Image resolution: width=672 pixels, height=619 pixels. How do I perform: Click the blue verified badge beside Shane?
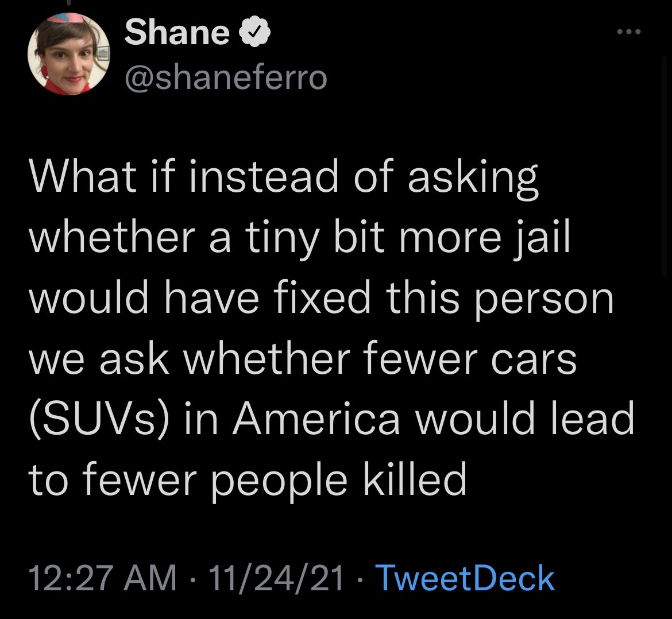pyautogui.click(x=254, y=31)
